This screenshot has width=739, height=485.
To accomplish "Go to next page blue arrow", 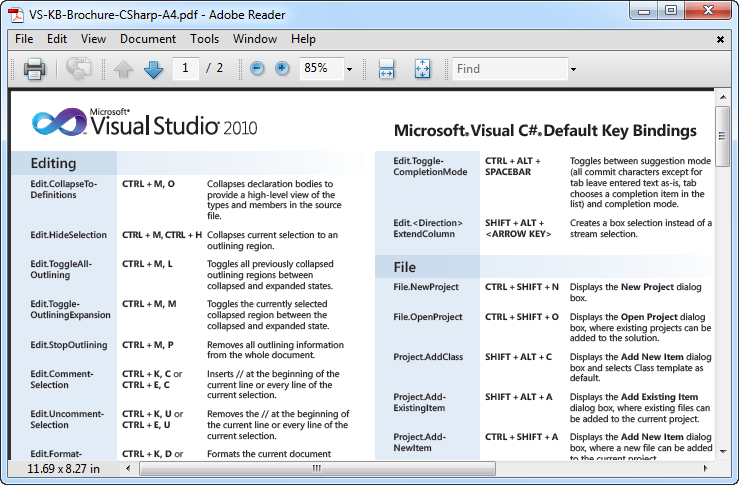I will point(154,69).
